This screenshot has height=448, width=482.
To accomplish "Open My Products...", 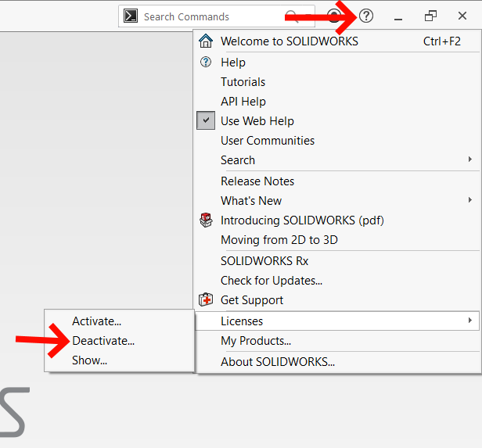I will coord(256,341).
